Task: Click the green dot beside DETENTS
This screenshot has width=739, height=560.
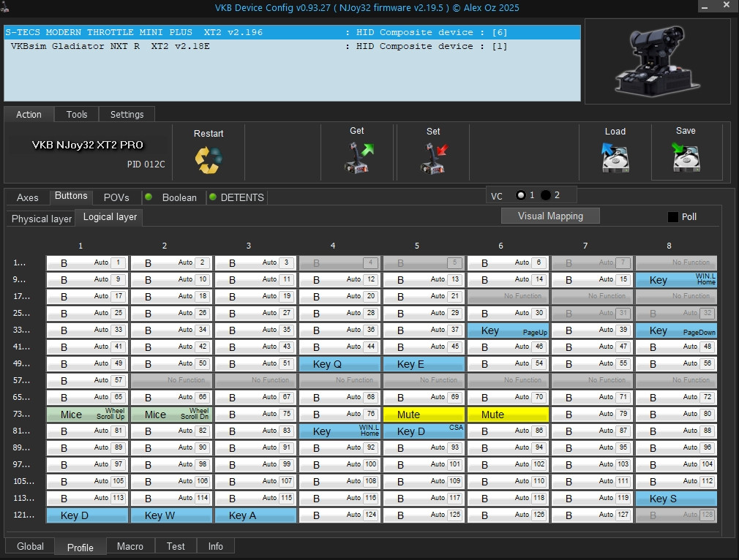Action: (213, 197)
